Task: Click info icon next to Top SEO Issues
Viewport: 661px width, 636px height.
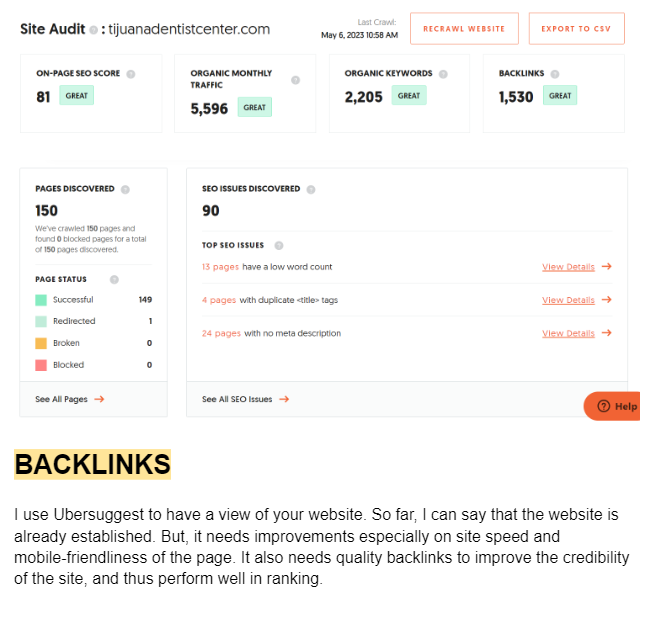Action: [279, 245]
